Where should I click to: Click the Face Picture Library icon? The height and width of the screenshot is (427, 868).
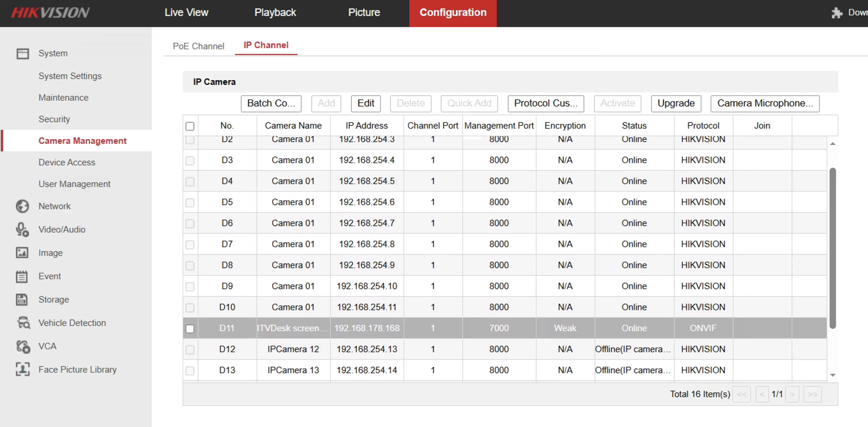pos(23,369)
